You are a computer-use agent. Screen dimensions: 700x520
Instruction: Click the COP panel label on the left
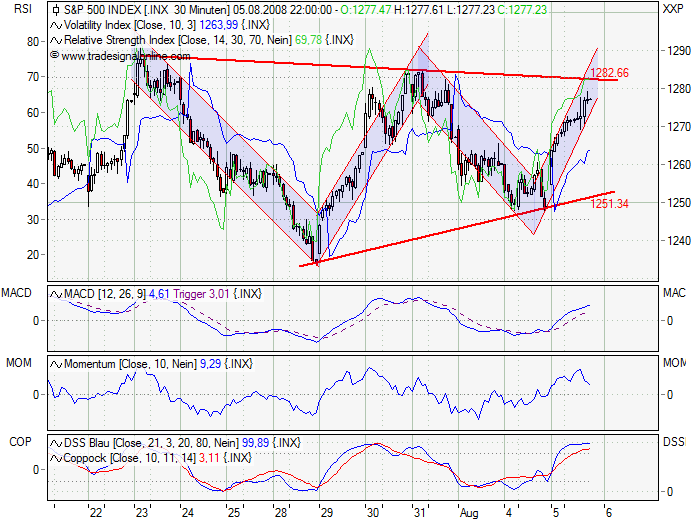(x=20, y=442)
